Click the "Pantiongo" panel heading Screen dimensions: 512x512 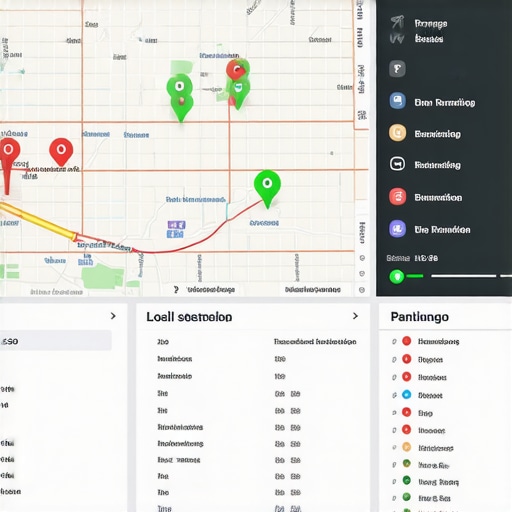(419, 317)
